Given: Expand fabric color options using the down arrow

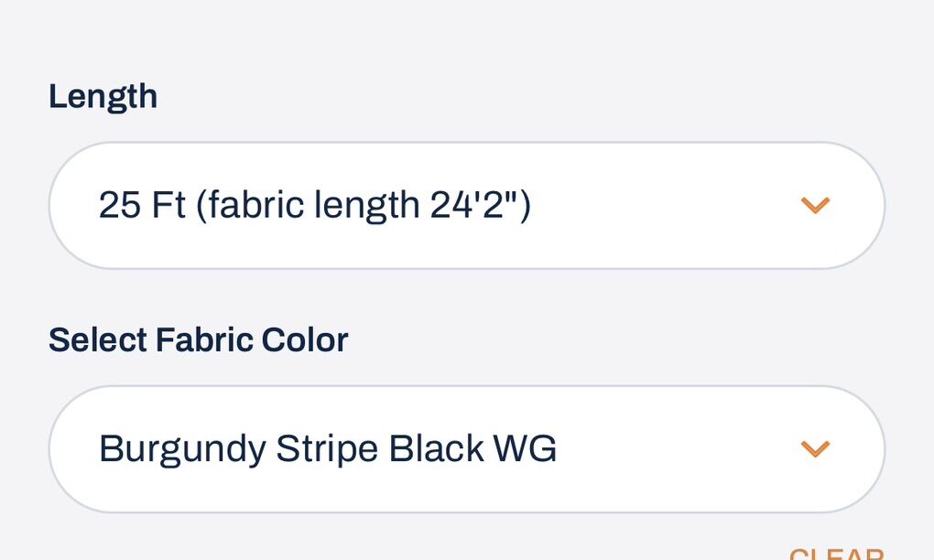Looking at the screenshot, I should click(x=814, y=449).
